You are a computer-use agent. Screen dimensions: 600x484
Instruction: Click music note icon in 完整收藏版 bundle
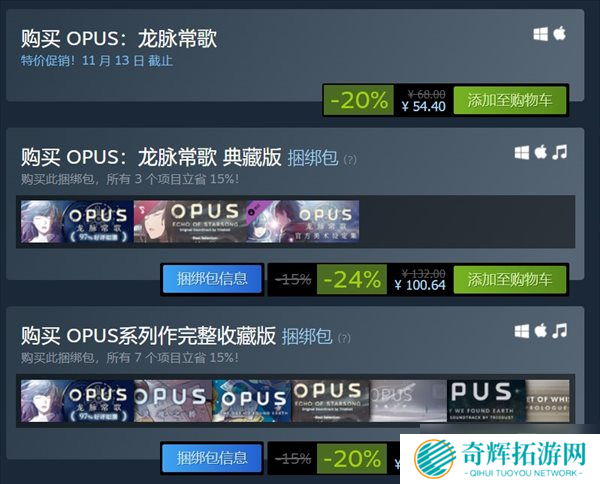(559, 331)
